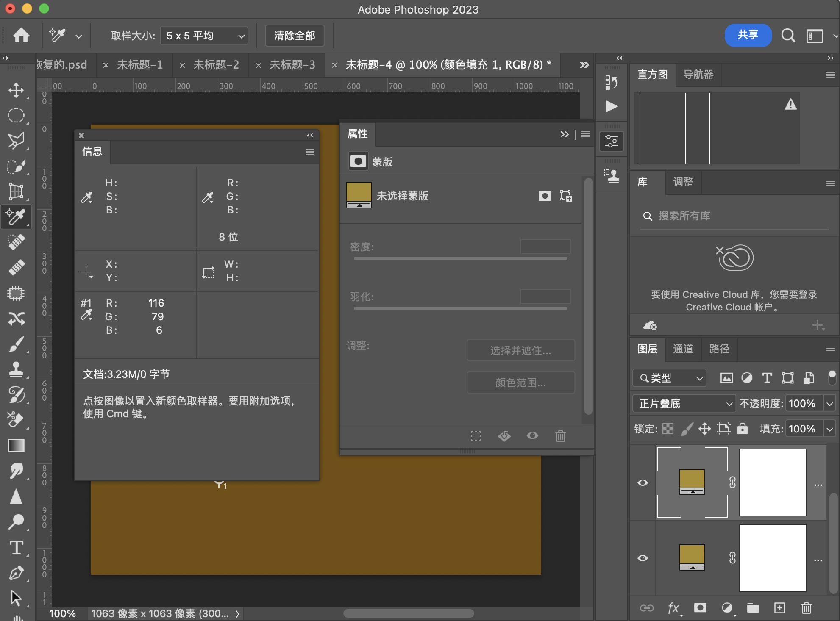
Task: Click color fill swatch in Properties panel
Action: (359, 195)
